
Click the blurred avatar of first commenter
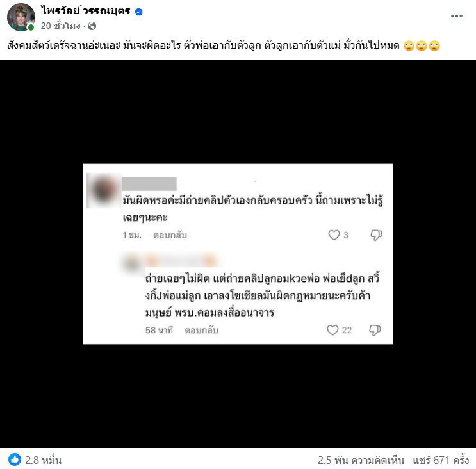[104, 190]
